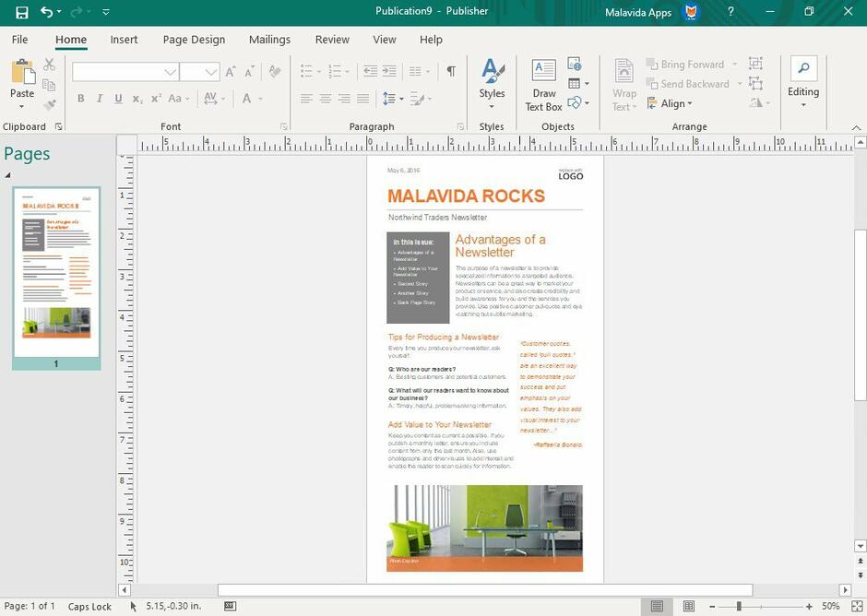Copy selection to clipboard

[x=49, y=85]
